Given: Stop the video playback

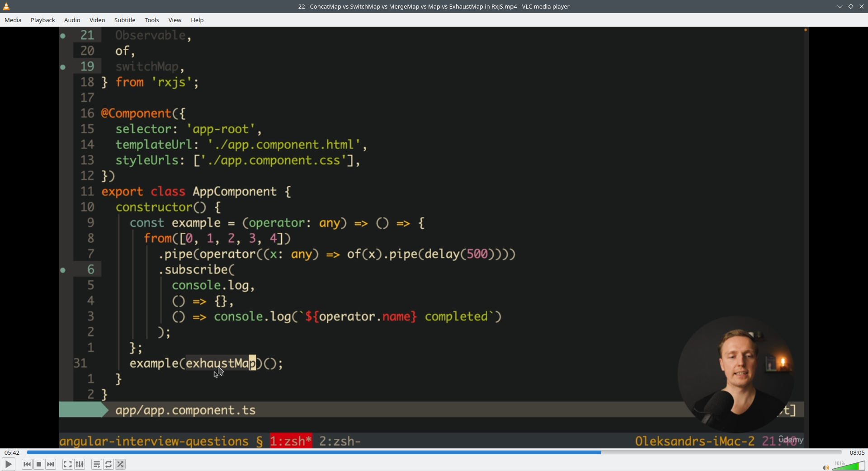Looking at the screenshot, I should coord(39,464).
